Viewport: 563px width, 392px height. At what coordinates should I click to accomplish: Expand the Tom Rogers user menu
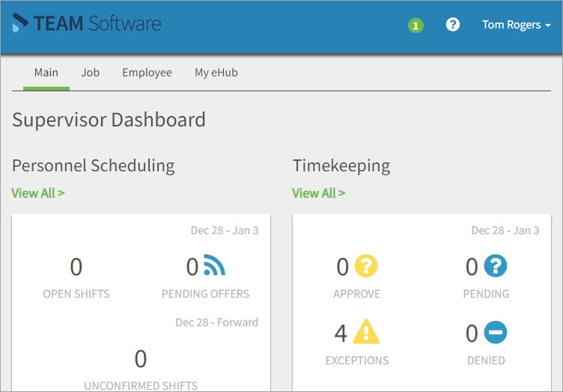516,25
